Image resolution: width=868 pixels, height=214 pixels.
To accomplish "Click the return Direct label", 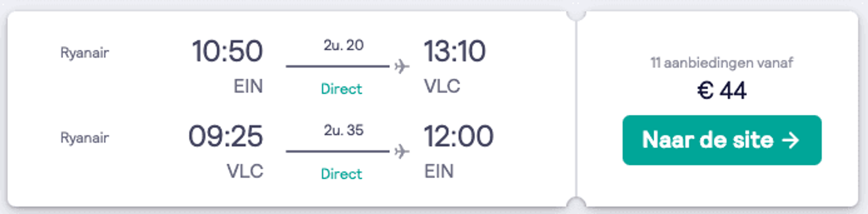I will coord(341,174).
